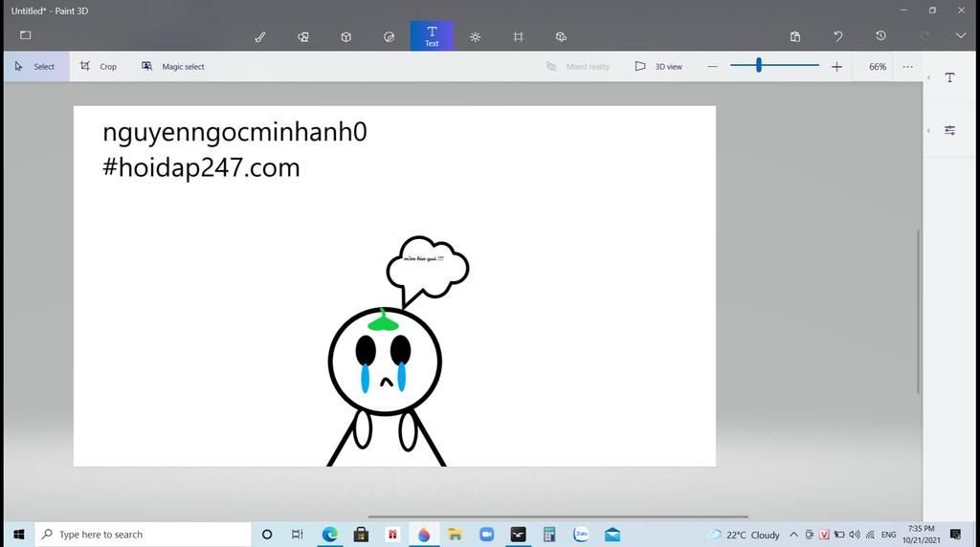
Task: Select the Brushes tool
Action: [260, 37]
